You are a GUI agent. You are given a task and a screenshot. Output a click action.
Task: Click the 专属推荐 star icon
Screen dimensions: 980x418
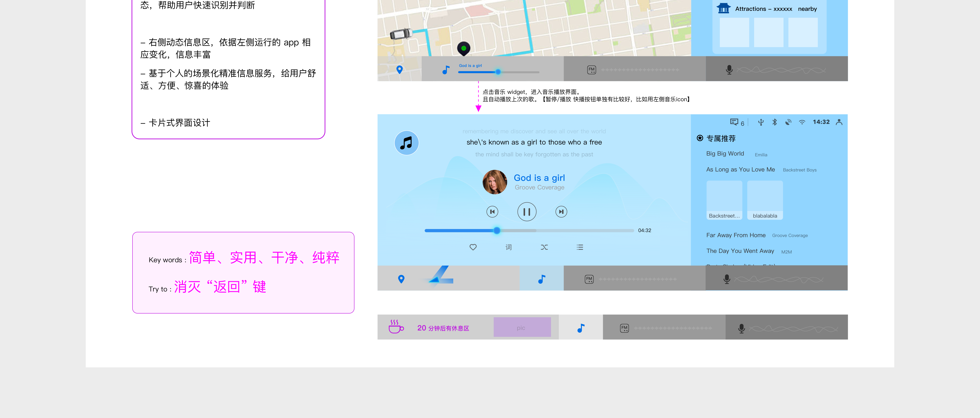(x=700, y=138)
